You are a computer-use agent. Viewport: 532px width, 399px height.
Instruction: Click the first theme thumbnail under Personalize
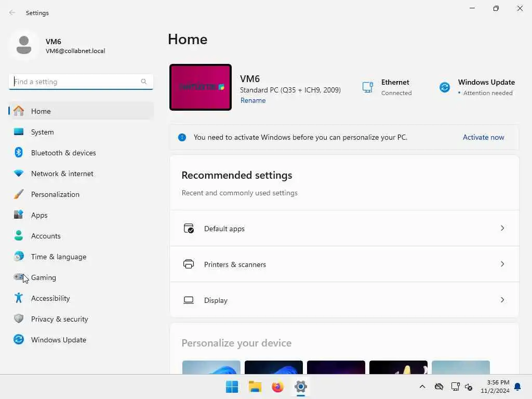(x=211, y=367)
